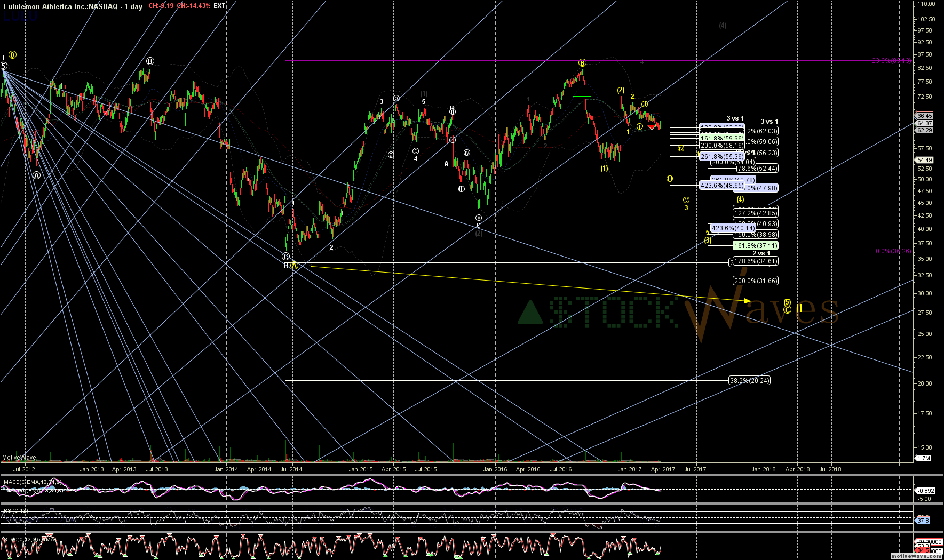
Task: Select the 200.0%(58.16) Fibonacci label
Action: (x=721, y=146)
